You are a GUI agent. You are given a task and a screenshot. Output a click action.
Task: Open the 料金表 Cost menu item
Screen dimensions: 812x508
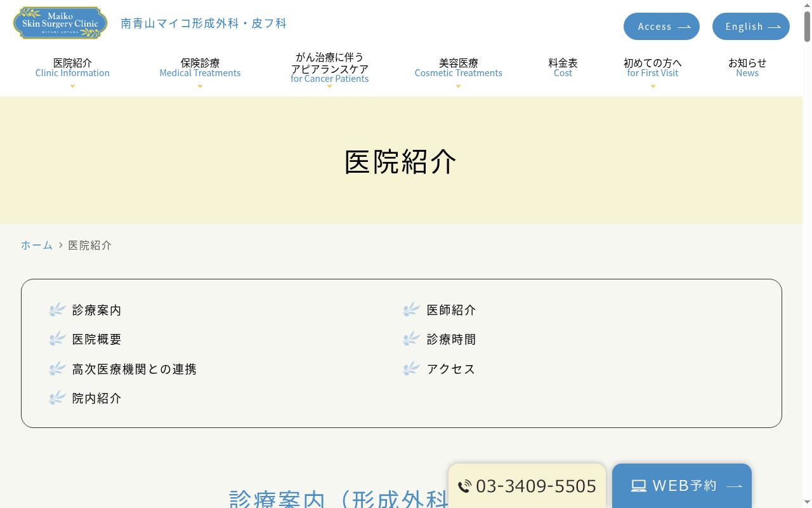coord(563,67)
